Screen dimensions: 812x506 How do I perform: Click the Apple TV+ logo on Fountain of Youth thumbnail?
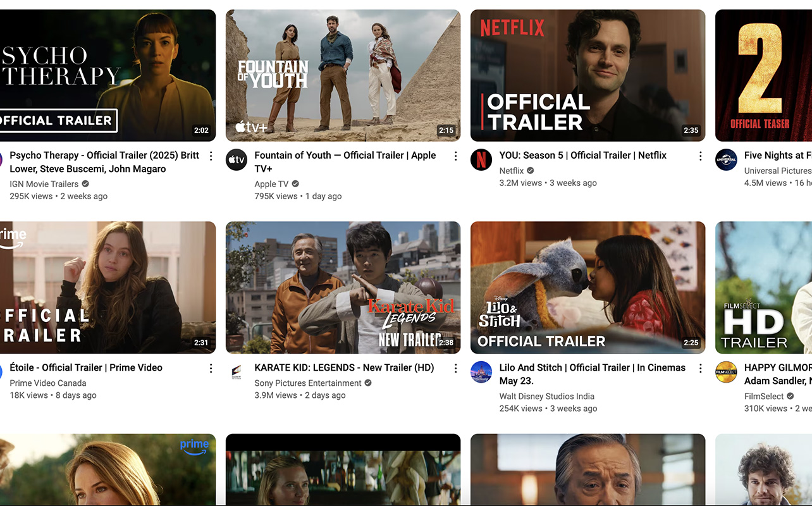click(x=252, y=126)
